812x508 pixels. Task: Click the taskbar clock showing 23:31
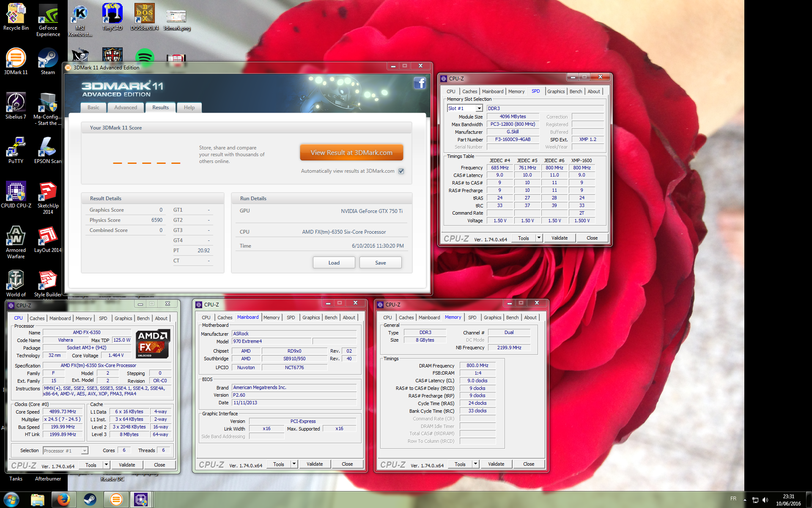(788, 500)
